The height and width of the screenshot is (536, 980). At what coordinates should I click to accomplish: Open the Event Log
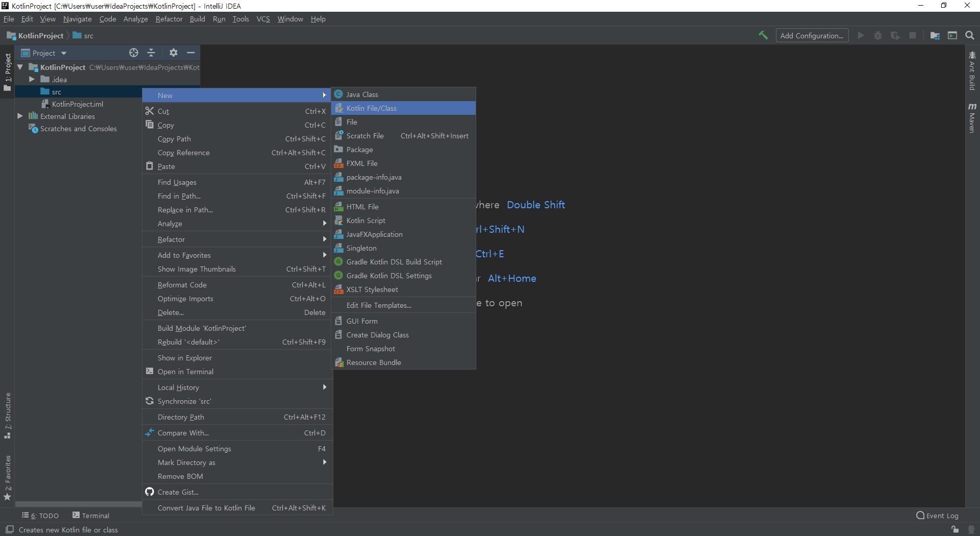[x=937, y=516]
